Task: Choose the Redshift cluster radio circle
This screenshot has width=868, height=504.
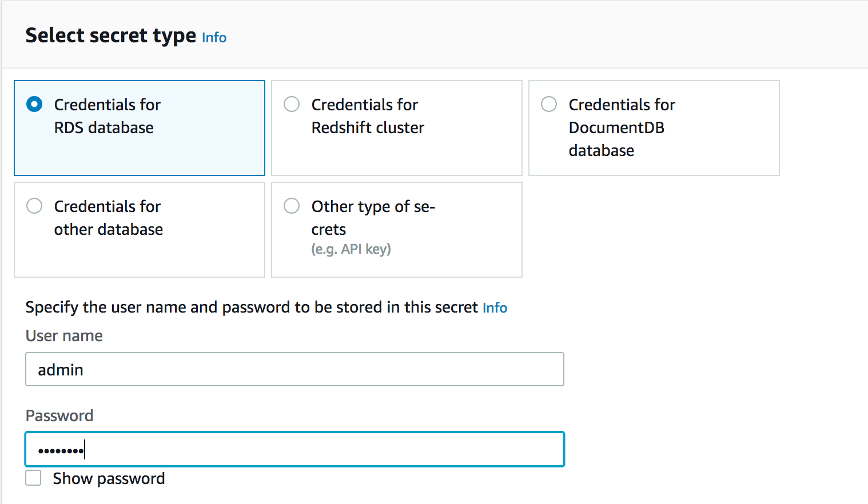Action: click(x=292, y=104)
